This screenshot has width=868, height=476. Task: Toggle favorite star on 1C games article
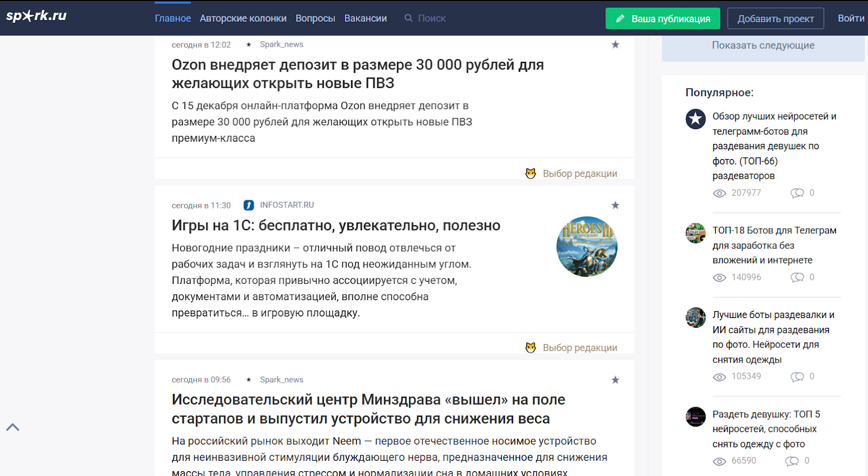coord(615,205)
